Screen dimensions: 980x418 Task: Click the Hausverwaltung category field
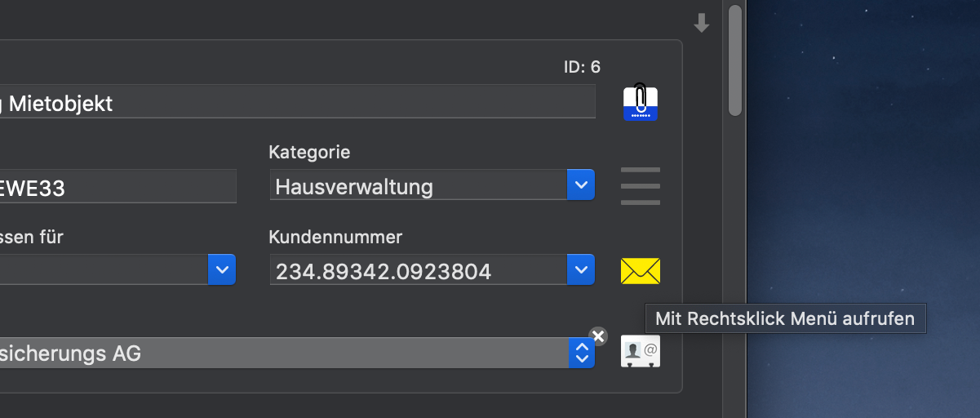419,185
